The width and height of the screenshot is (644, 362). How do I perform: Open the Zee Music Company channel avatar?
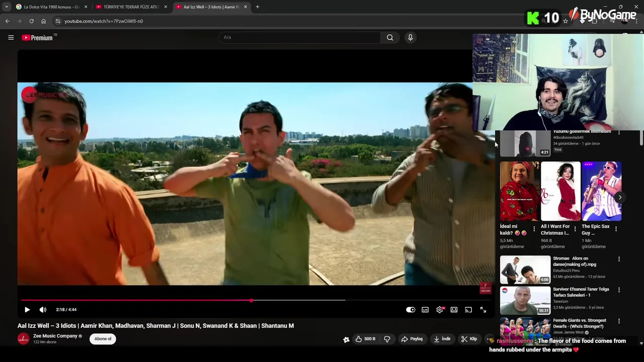coord(24,339)
